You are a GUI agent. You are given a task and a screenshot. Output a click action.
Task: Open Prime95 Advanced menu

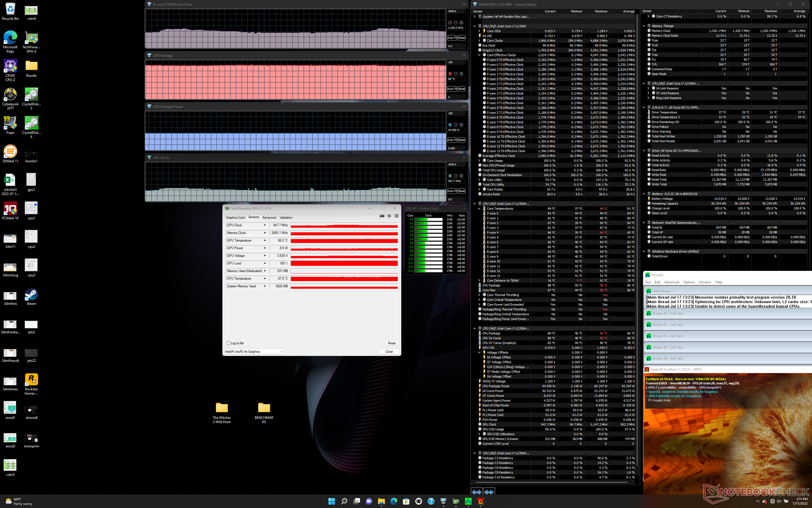point(671,282)
